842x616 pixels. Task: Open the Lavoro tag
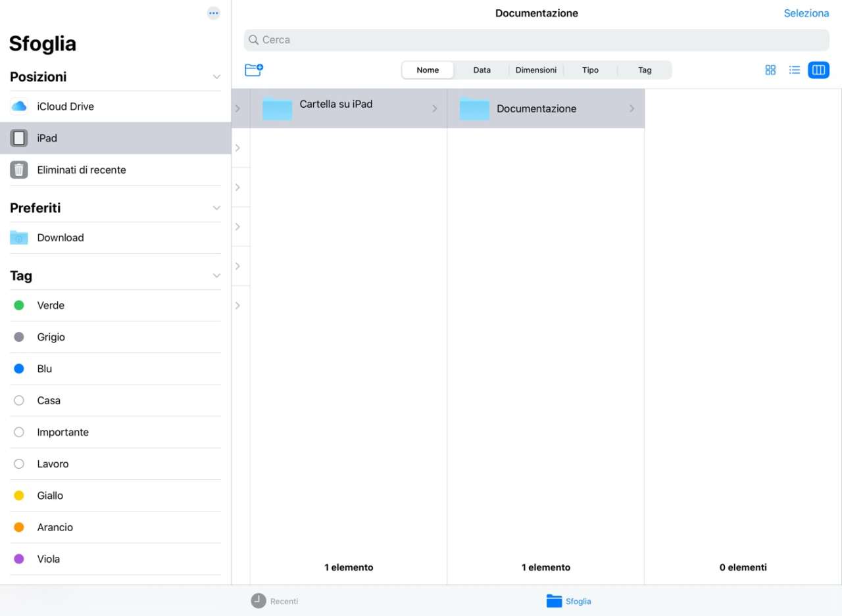coord(116,464)
